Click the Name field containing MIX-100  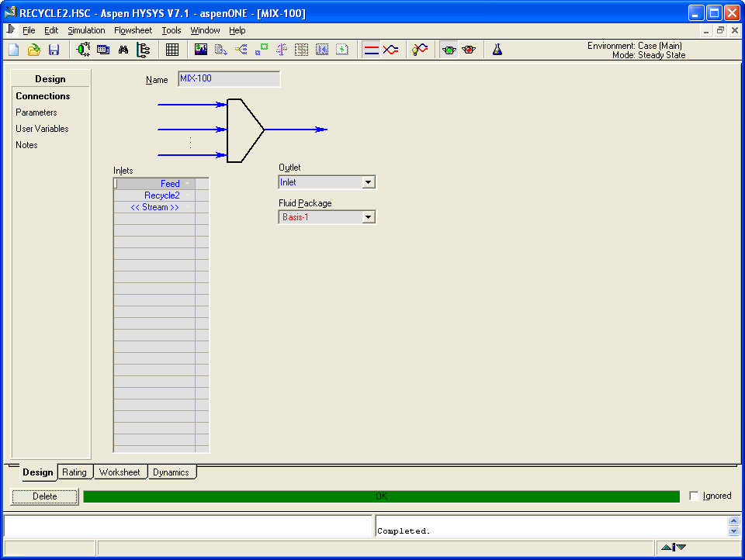click(x=228, y=79)
